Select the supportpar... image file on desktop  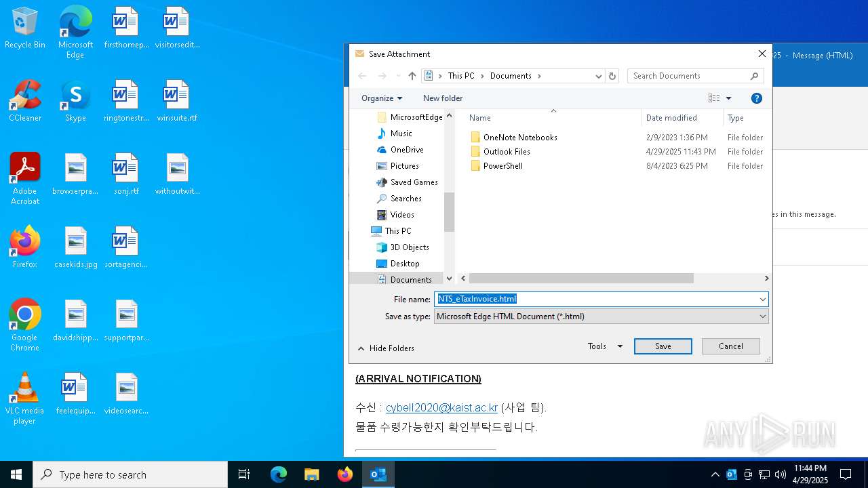pyautogui.click(x=126, y=321)
